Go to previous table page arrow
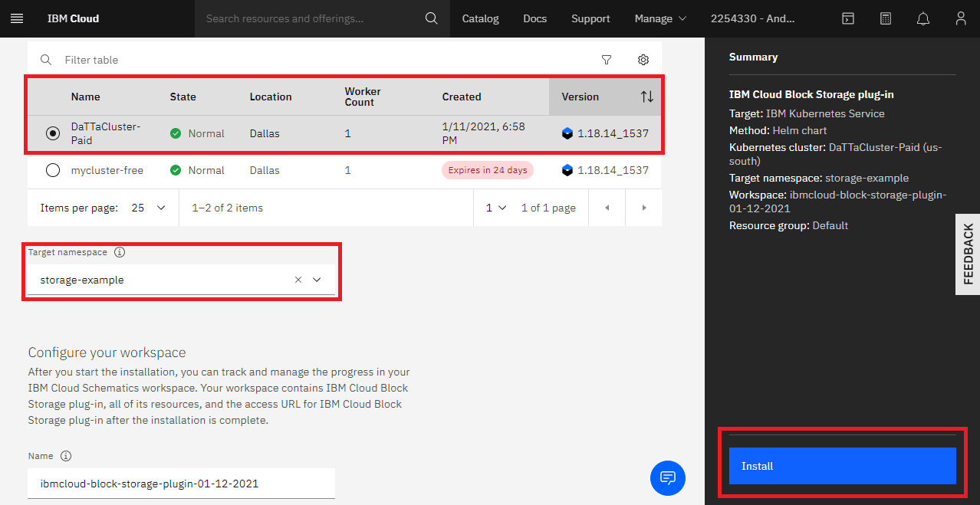Viewport: 980px width, 505px height. (607, 208)
